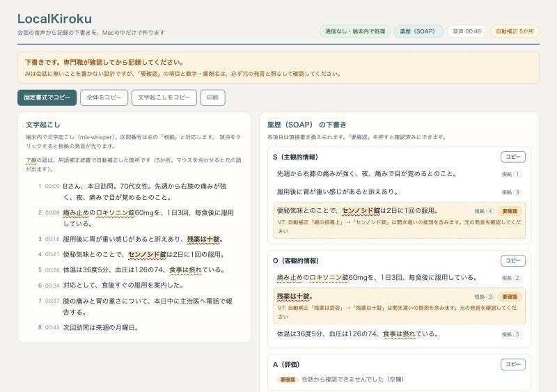Select transcript line 1 starting with Bさん、本日訪問
This screenshot has height=392, width=557.
point(134,191)
